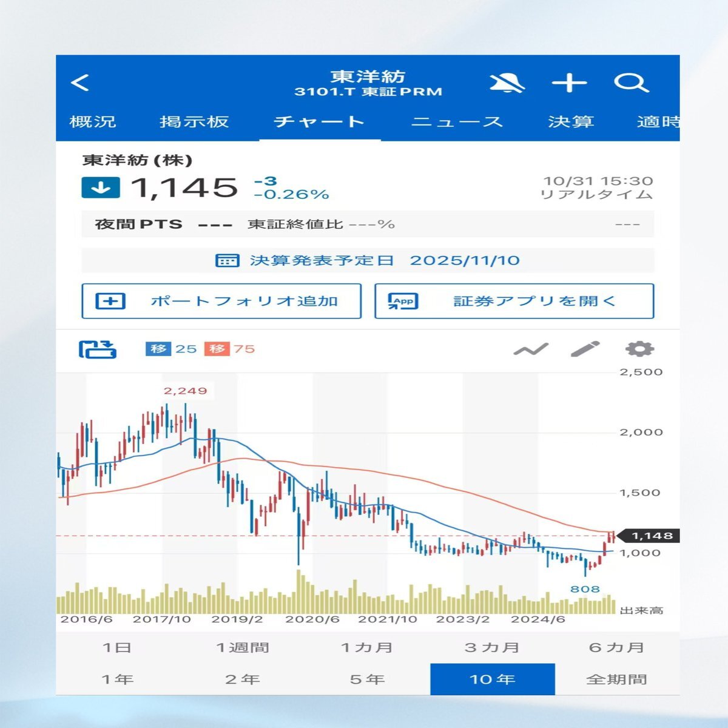Select the 3カ月 chart range
The image size is (728, 728).
coord(492,647)
